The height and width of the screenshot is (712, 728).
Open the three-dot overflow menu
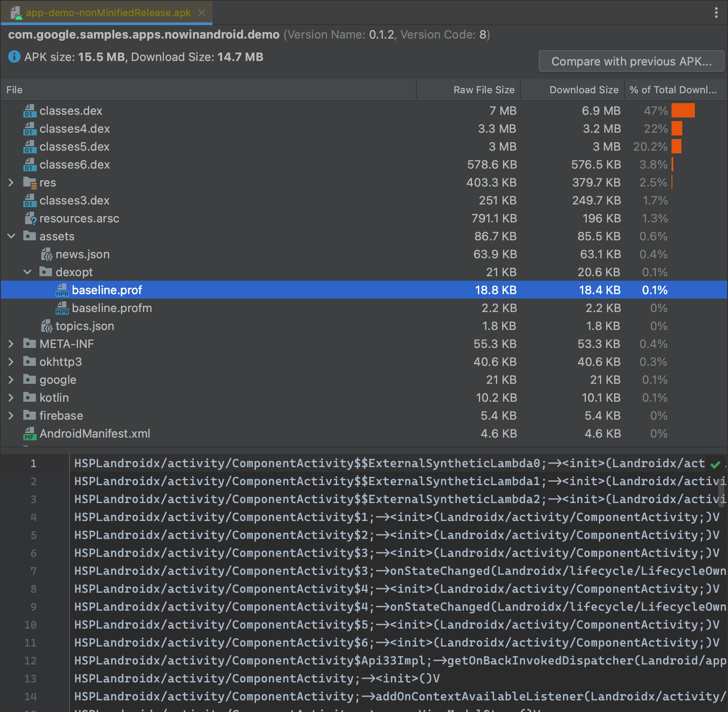pyautogui.click(x=716, y=13)
